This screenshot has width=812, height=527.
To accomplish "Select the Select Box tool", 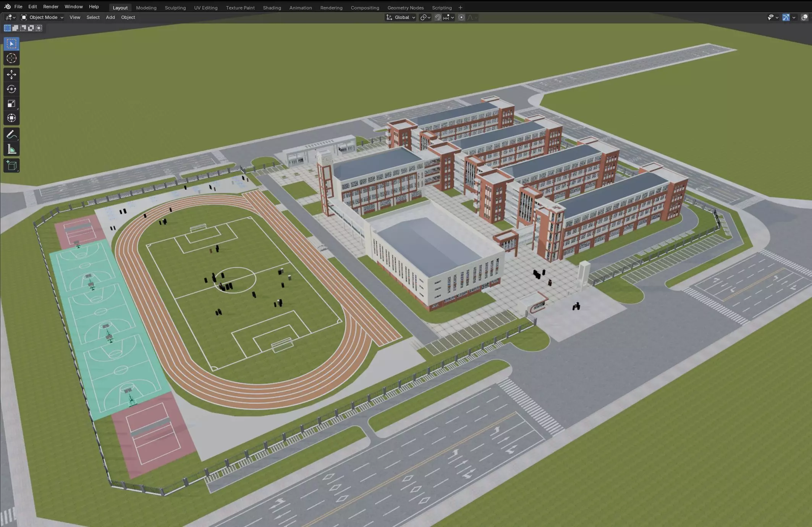I will pyautogui.click(x=11, y=44).
